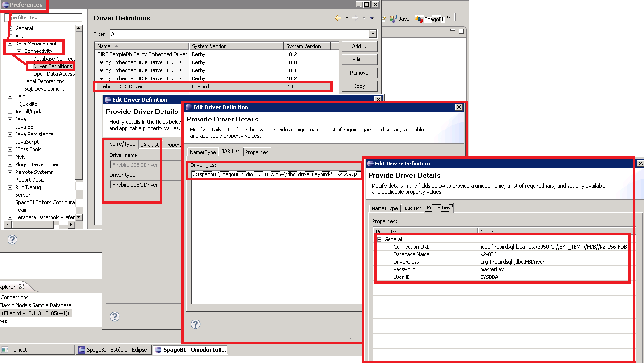Sort by System Version column header
Viewport: 644px width, 363px height.
[307, 46]
